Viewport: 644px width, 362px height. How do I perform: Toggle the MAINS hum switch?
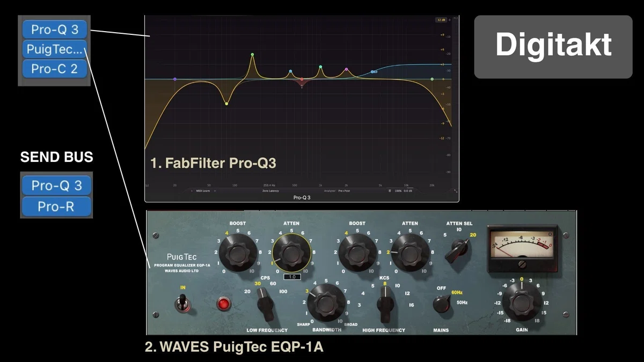[442, 304]
